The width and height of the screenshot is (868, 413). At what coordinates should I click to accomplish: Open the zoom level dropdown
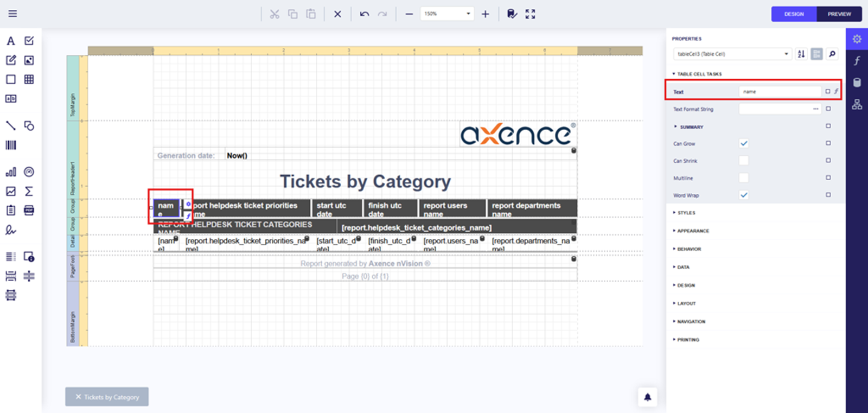click(468, 14)
